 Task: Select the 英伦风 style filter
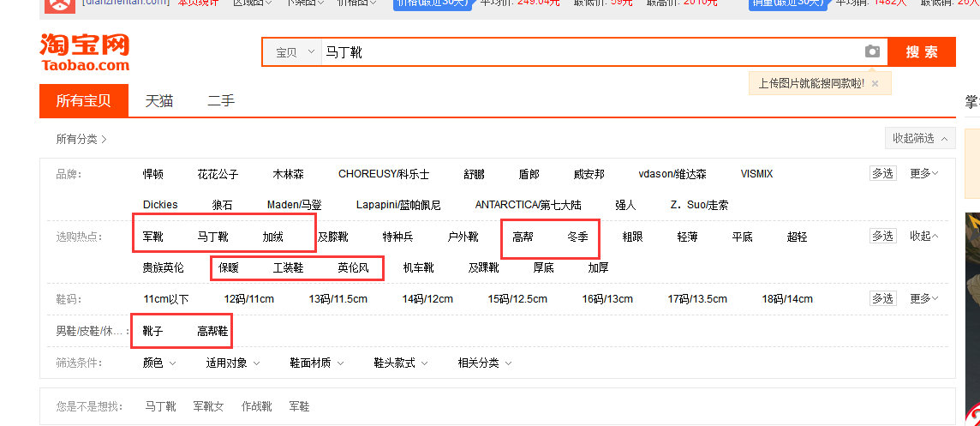coord(353,267)
